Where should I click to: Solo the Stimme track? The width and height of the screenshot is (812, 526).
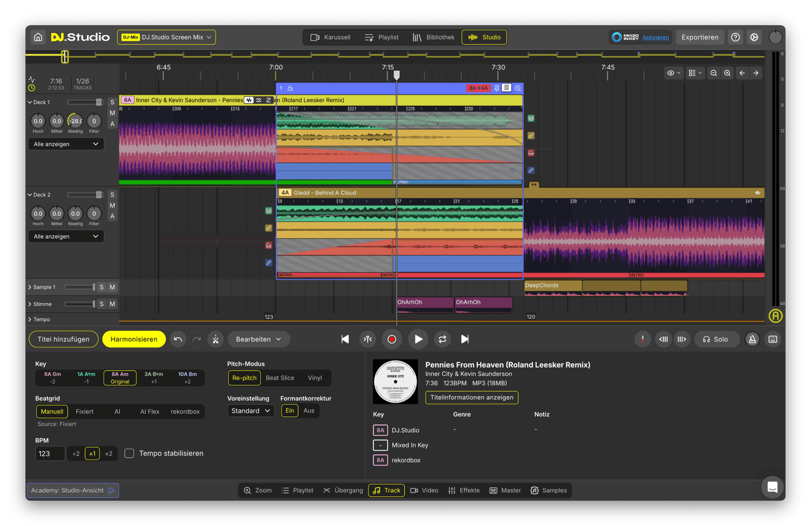102,304
